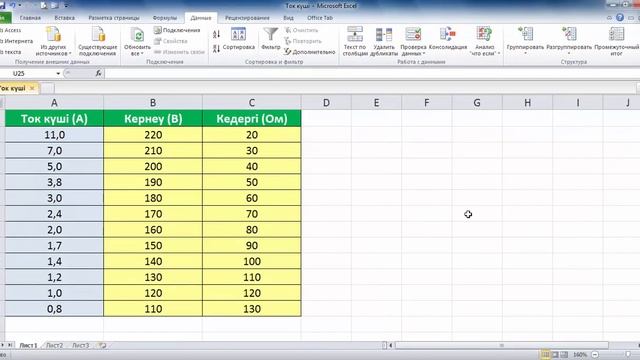The image size is (640, 360).
Task: Switch to sheet Лист2
Action: click(55, 346)
